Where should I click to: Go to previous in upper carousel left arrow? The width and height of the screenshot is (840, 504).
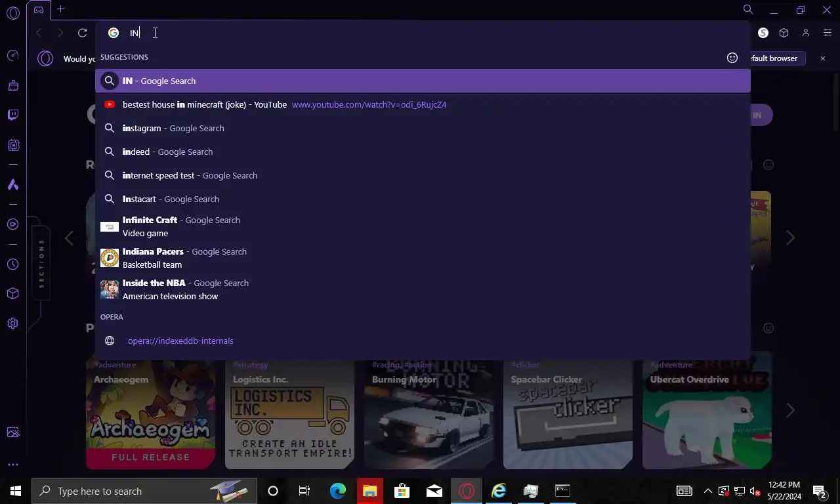(69, 238)
